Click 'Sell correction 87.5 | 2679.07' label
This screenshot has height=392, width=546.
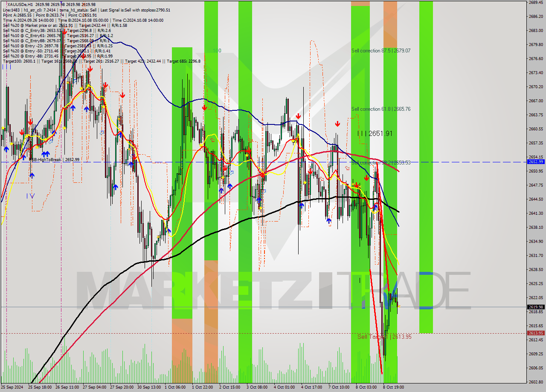(381, 51)
